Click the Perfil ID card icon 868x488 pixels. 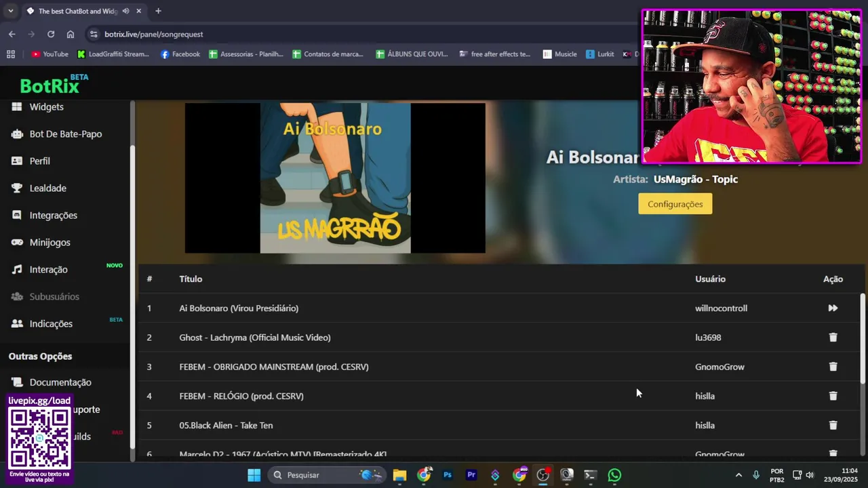point(16,161)
